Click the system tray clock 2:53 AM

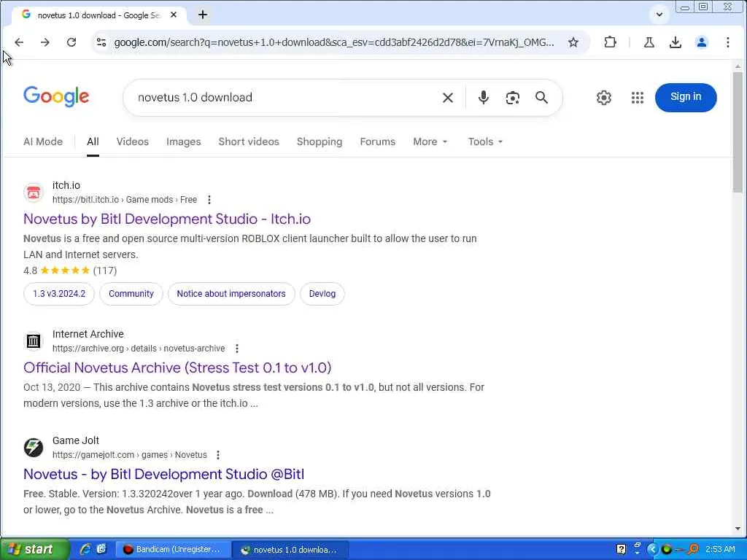[720, 549]
